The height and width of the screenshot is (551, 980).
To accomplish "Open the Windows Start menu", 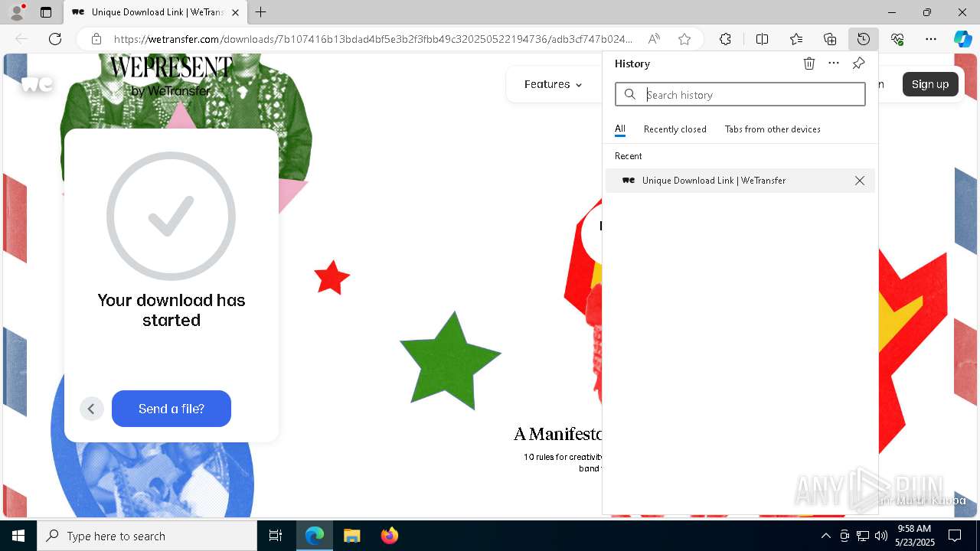I will click(18, 536).
